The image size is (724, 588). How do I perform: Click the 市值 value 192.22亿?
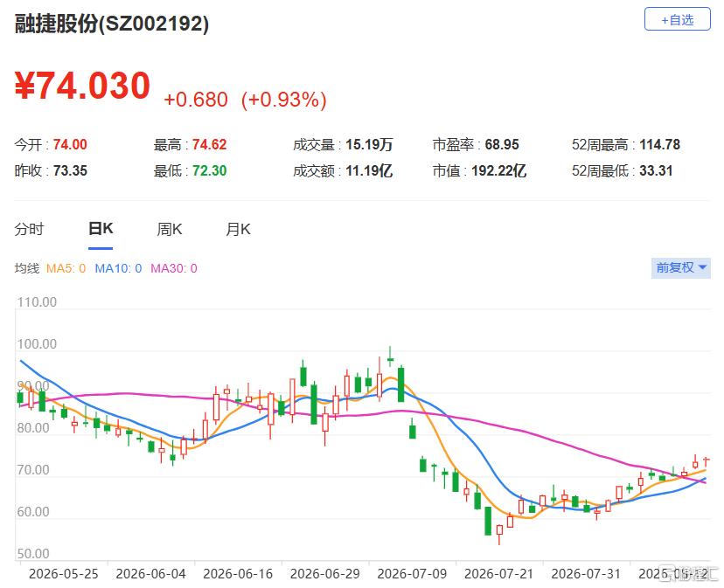(x=498, y=170)
